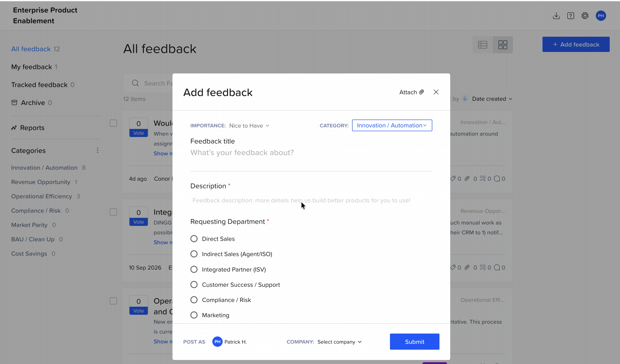Open My feedback in the sidebar

click(32, 67)
